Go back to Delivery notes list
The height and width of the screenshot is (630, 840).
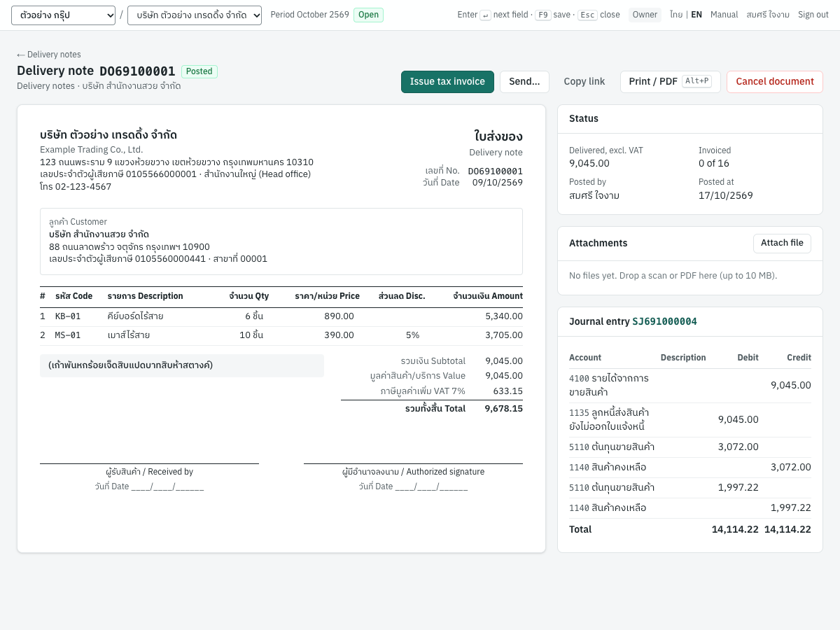49,55
